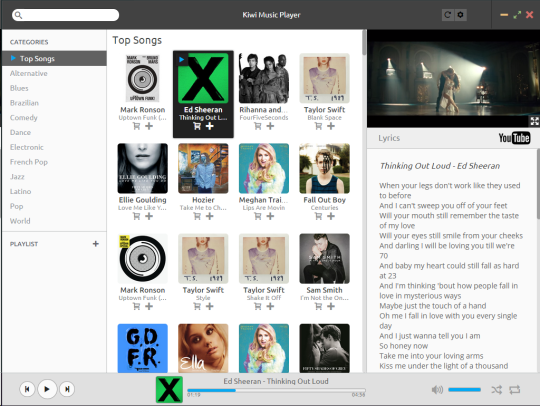Open French Pop category

pyautogui.click(x=54, y=162)
